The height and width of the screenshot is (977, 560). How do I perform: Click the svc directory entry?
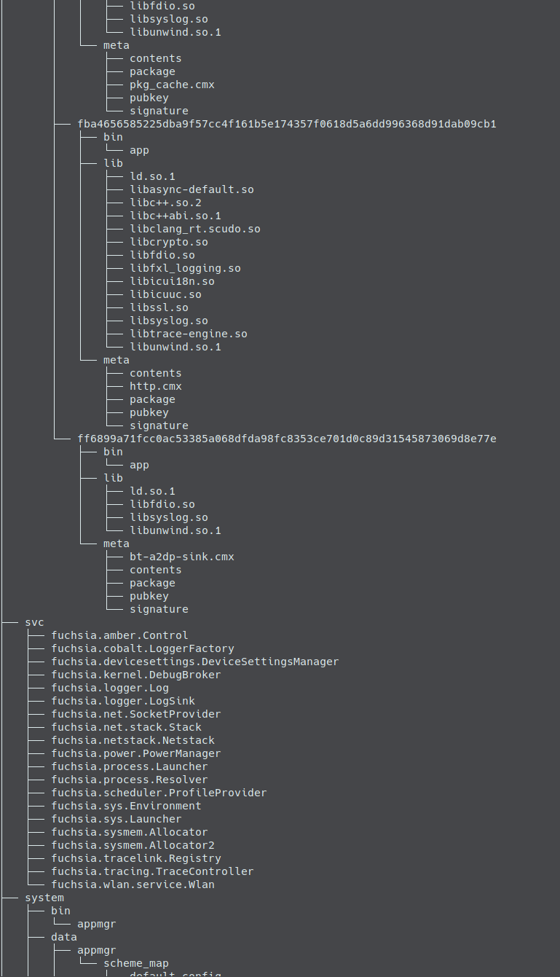pyautogui.click(x=34, y=622)
